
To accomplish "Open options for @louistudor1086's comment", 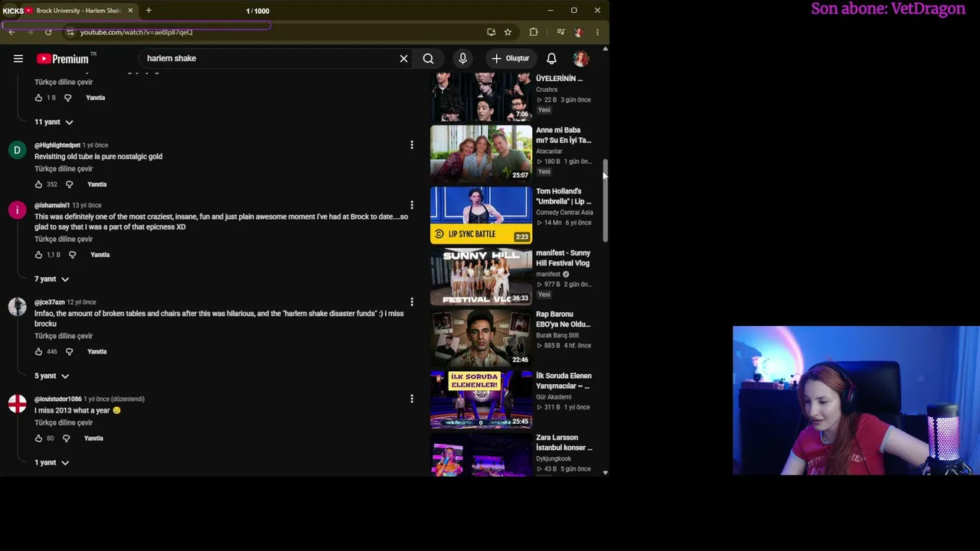I will (412, 399).
